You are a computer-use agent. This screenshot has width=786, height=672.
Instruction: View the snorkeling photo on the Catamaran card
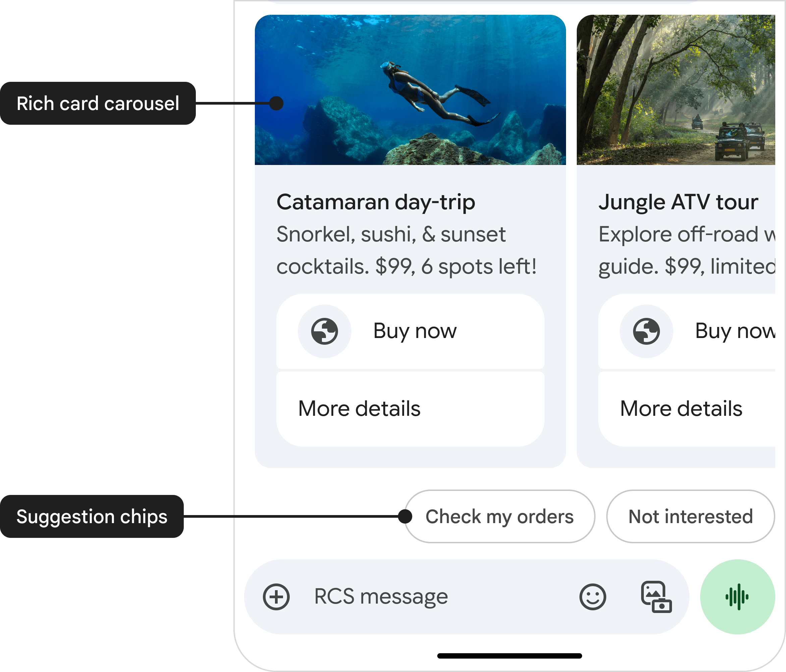coord(411,89)
